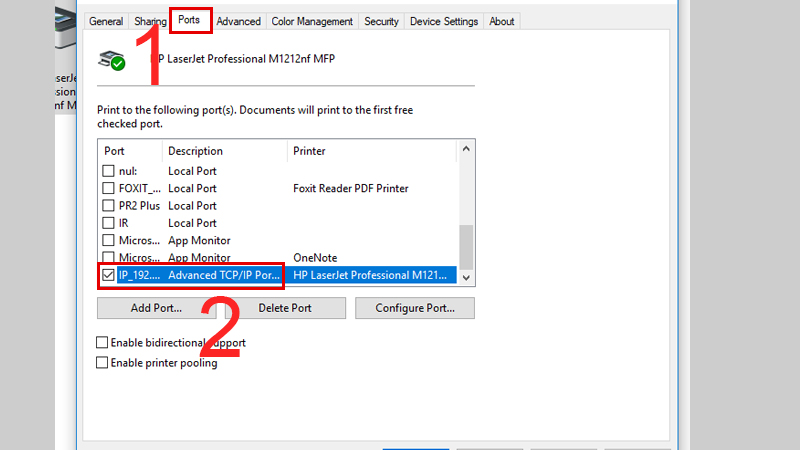Switch to the Security tab
This screenshot has width=800, height=450.
tap(381, 21)
